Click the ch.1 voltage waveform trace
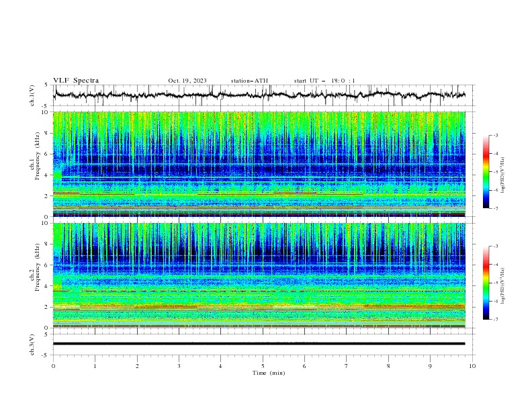 point(259,95)
